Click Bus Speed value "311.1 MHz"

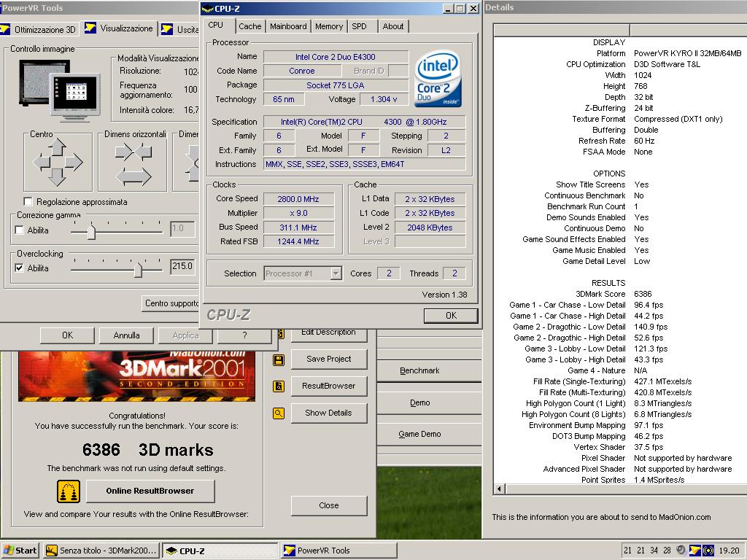298,227
